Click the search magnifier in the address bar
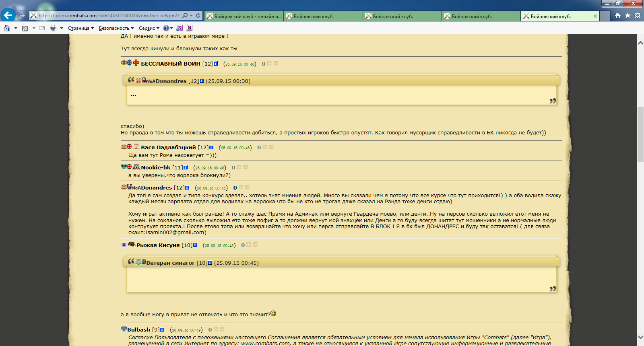Screen dimensions: 644x346 185,16
